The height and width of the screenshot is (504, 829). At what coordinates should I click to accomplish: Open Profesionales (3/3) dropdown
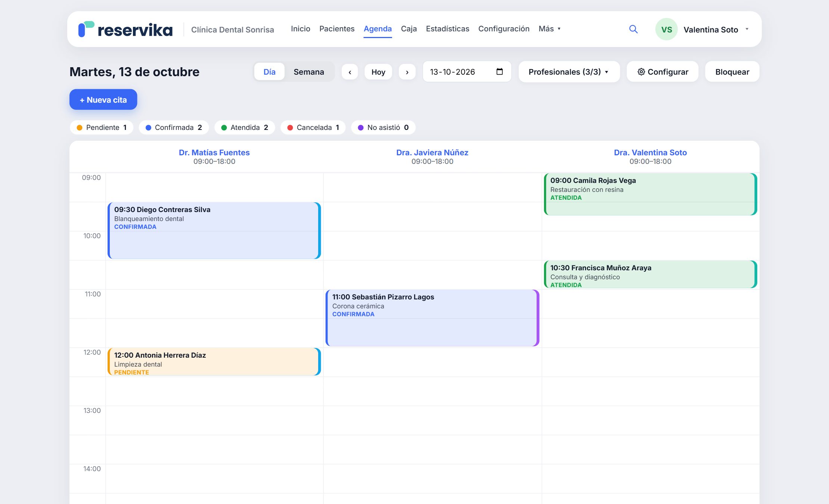coord(569,72)
